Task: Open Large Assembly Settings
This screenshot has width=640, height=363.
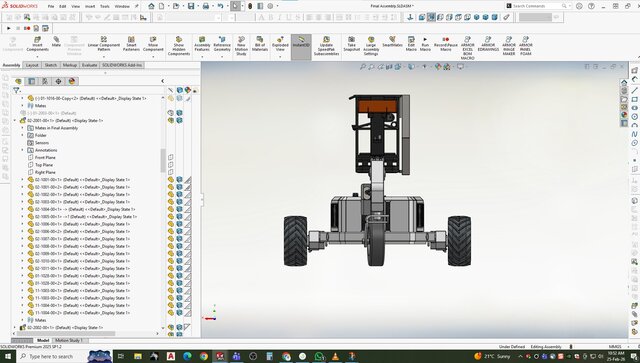Action: (371, 46)
